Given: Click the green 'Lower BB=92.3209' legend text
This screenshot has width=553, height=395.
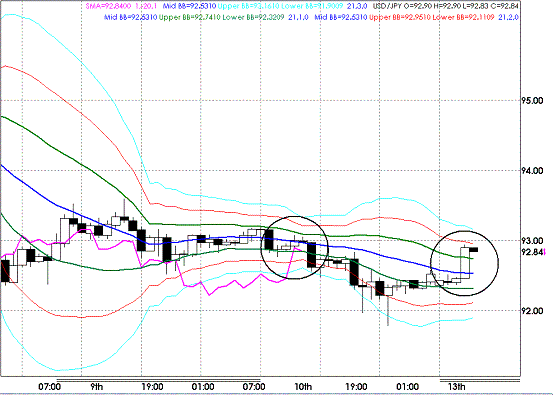Looking at the screenshot, I should pos(253,17).
